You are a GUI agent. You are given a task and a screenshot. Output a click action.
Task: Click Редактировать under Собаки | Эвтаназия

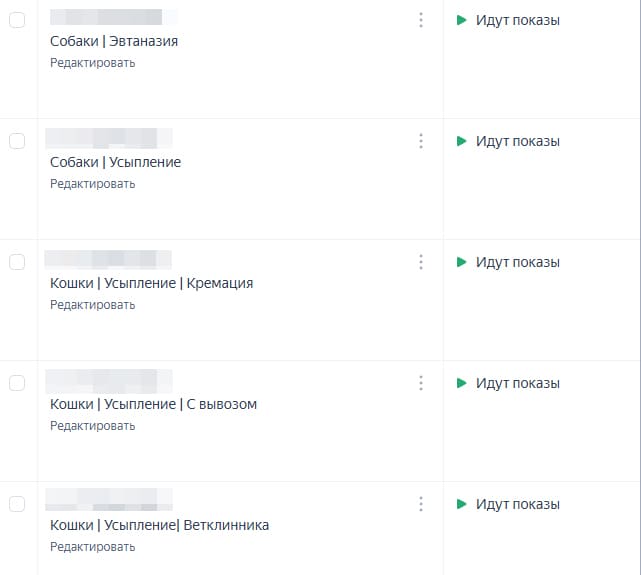(x=92, y=63)
